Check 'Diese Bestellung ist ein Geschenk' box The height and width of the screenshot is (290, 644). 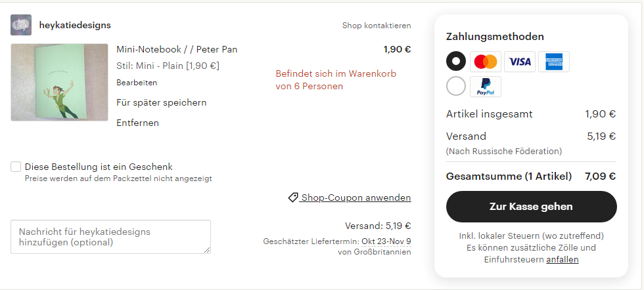[x=16, y=167]
